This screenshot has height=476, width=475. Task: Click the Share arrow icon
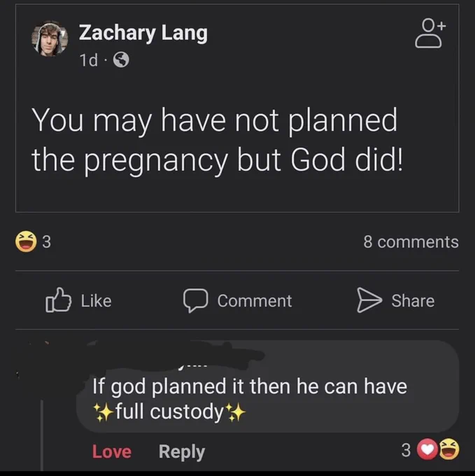(x=369, y=300)
